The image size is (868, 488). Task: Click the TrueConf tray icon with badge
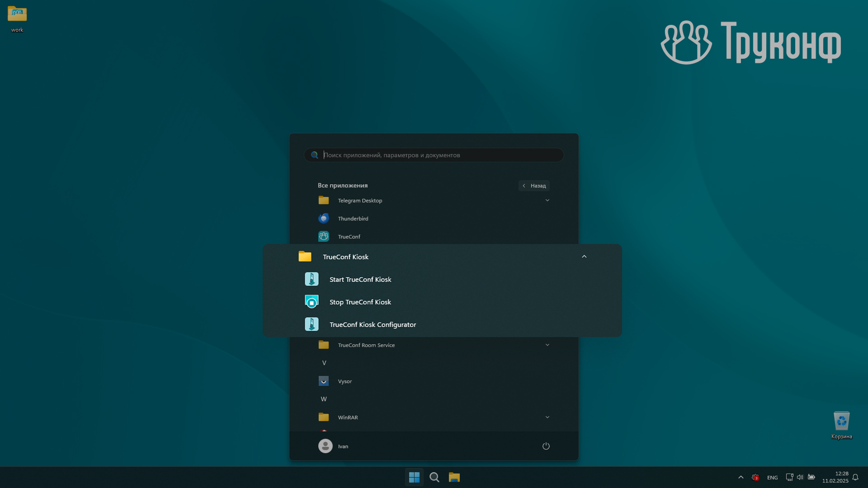point(755,477)
